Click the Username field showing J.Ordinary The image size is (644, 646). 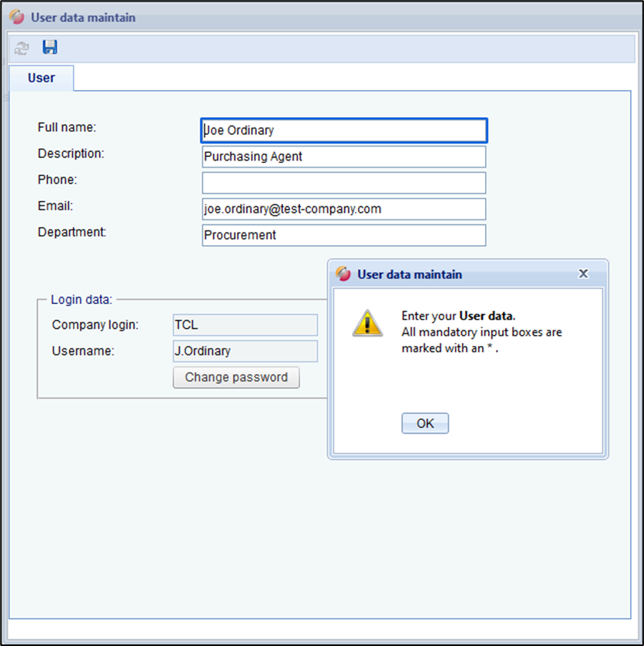click(245, 351)
